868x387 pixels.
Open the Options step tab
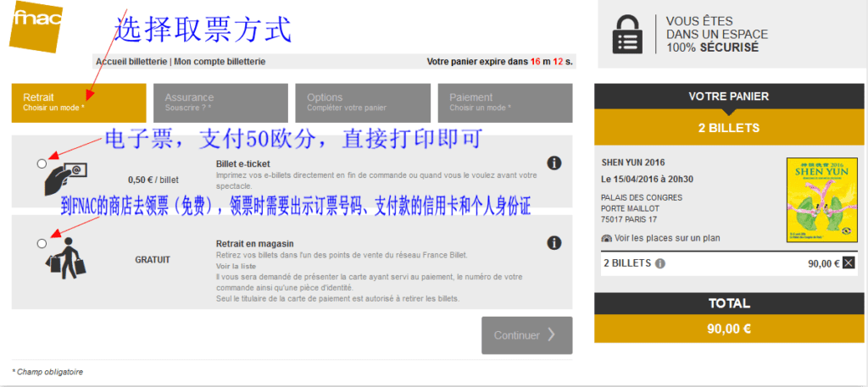click(363, 102)
